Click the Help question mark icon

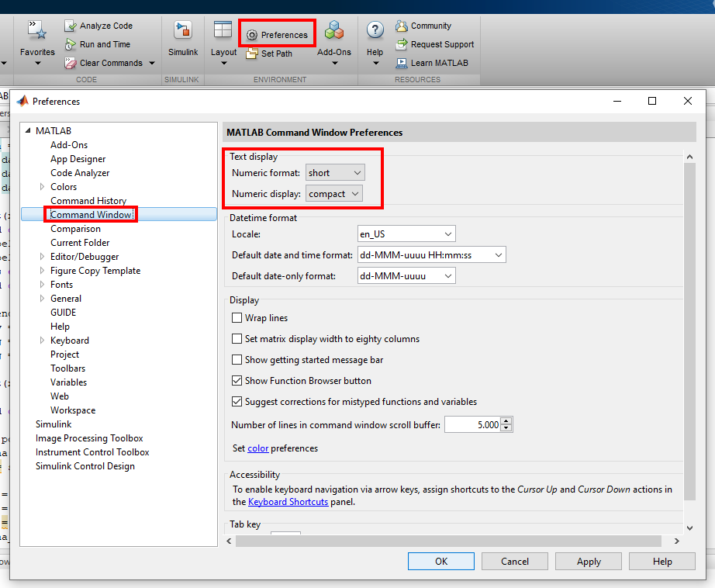(x=375, y=30)
